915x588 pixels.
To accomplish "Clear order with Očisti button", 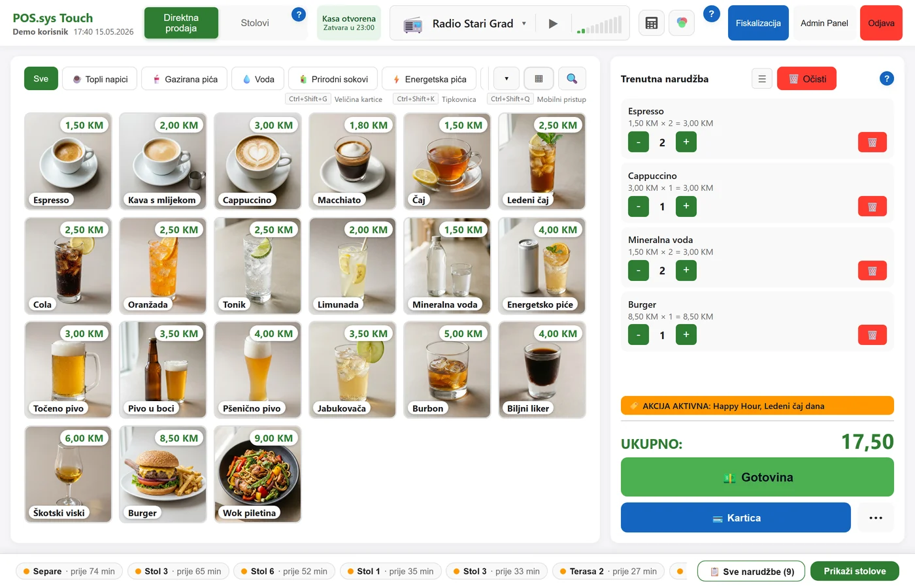I will coord(807,79).
